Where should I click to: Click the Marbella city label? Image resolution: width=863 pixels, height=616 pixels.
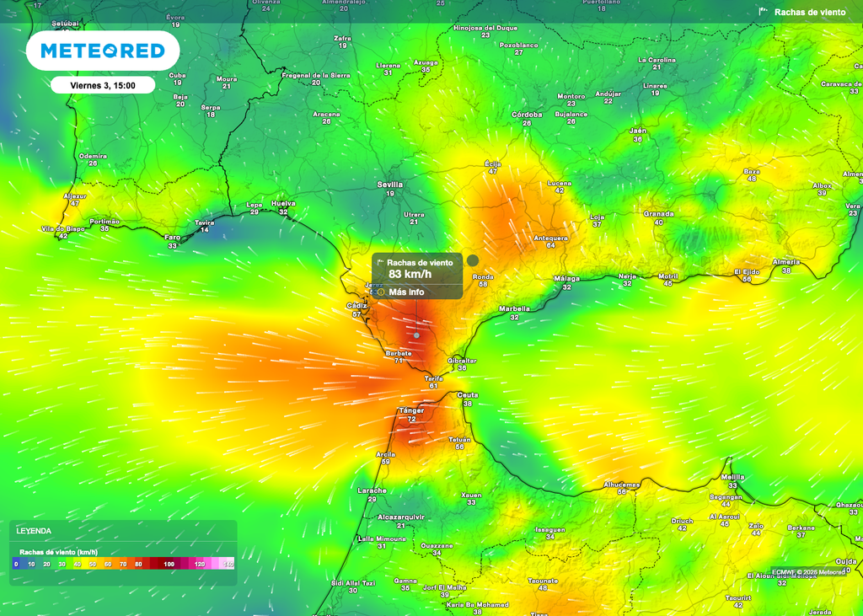(515, 308)
